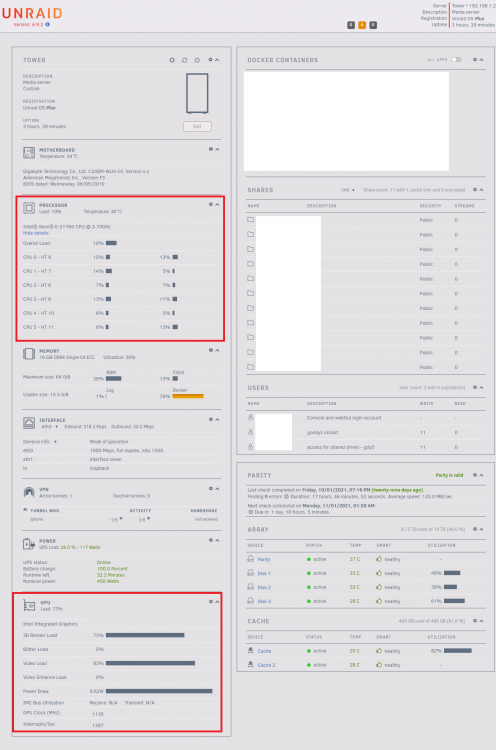Viewport: 496px width, 750px height.
Task: Click the orange Docker usage bar in Memory
Action: pos(188,396)
